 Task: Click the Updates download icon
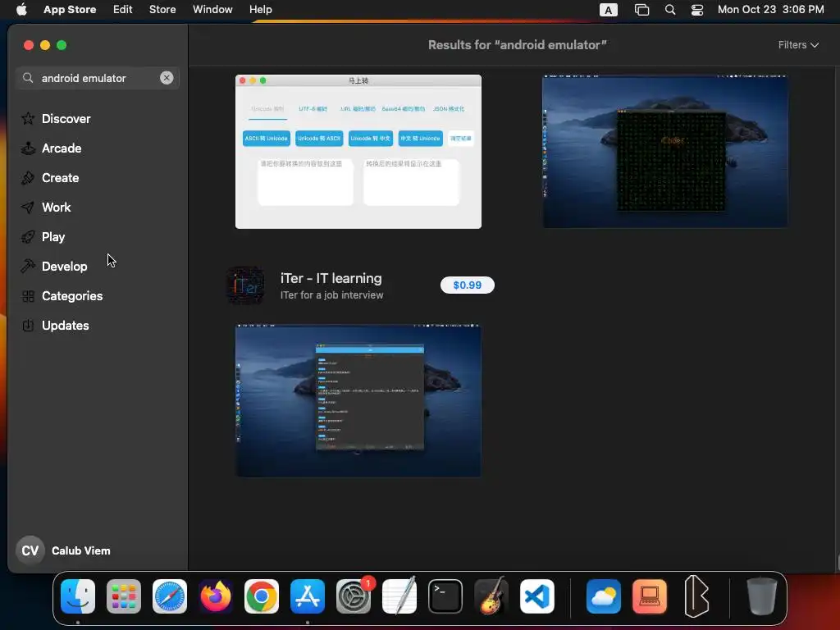coord(28,325)
